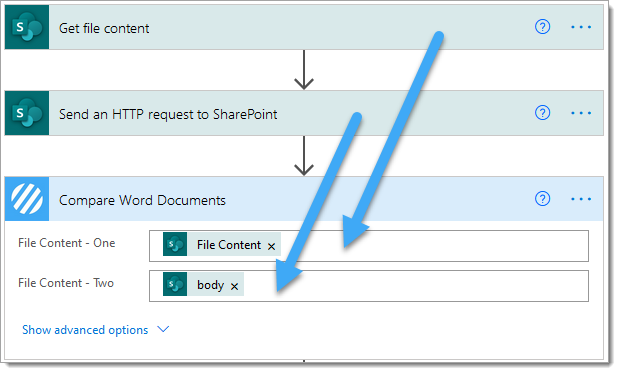Click the SharePoint icon on Get file content

pos(27,27)
